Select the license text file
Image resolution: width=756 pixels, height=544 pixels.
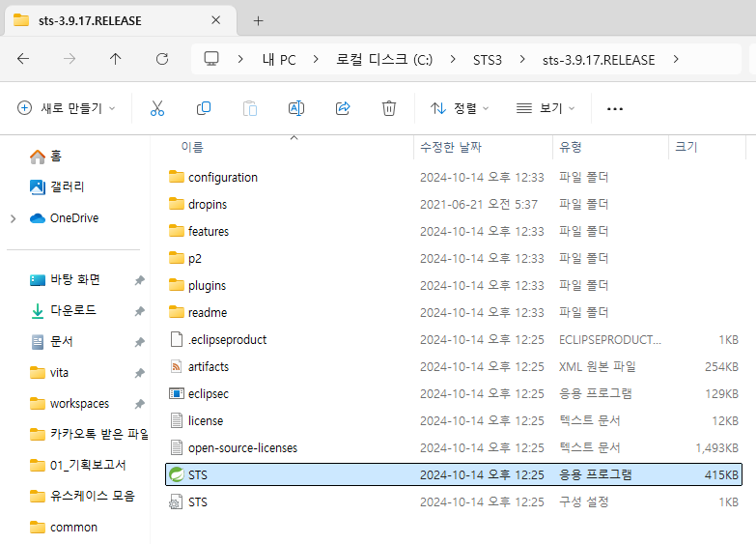pyautogui.click(x=453, y=421)
